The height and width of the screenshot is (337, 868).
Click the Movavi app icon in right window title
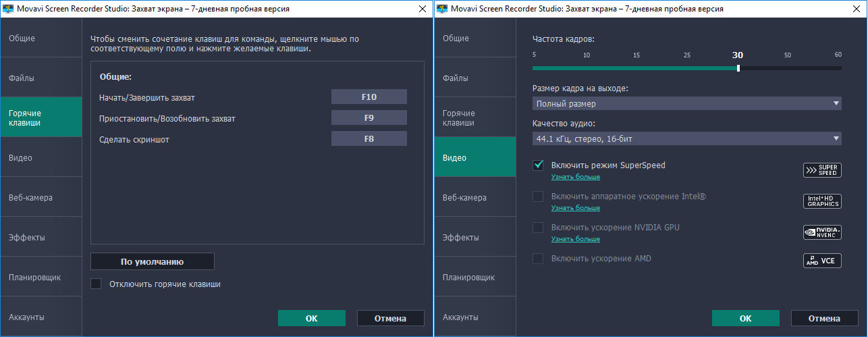pos(441,9)
